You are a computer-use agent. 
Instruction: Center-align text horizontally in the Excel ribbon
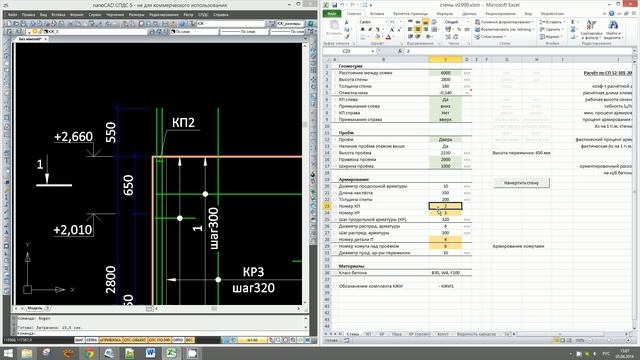pyautogui.click(x=418, y=29)
